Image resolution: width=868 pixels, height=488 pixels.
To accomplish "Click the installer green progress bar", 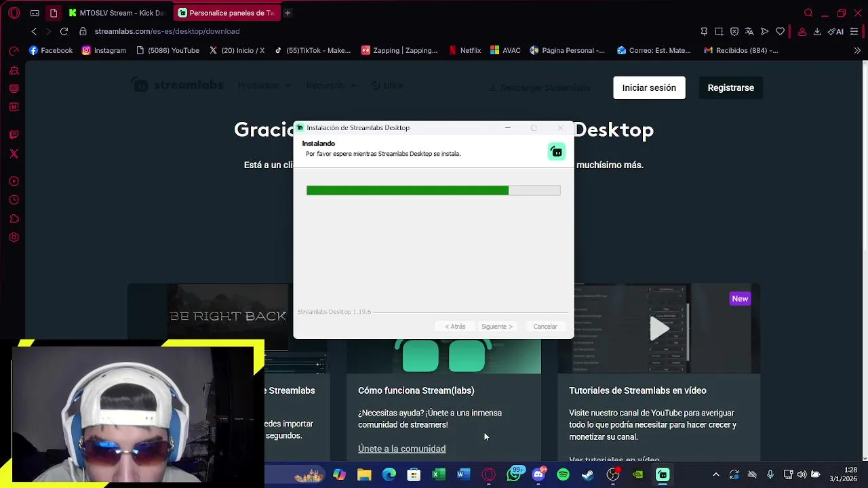I will click(433, 190).
